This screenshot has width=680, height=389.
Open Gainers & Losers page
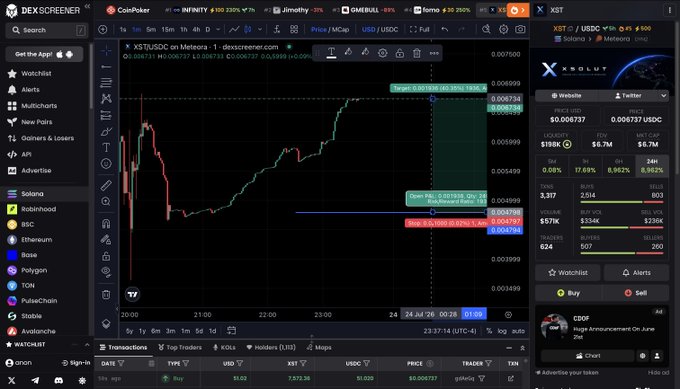click(47, 138)
